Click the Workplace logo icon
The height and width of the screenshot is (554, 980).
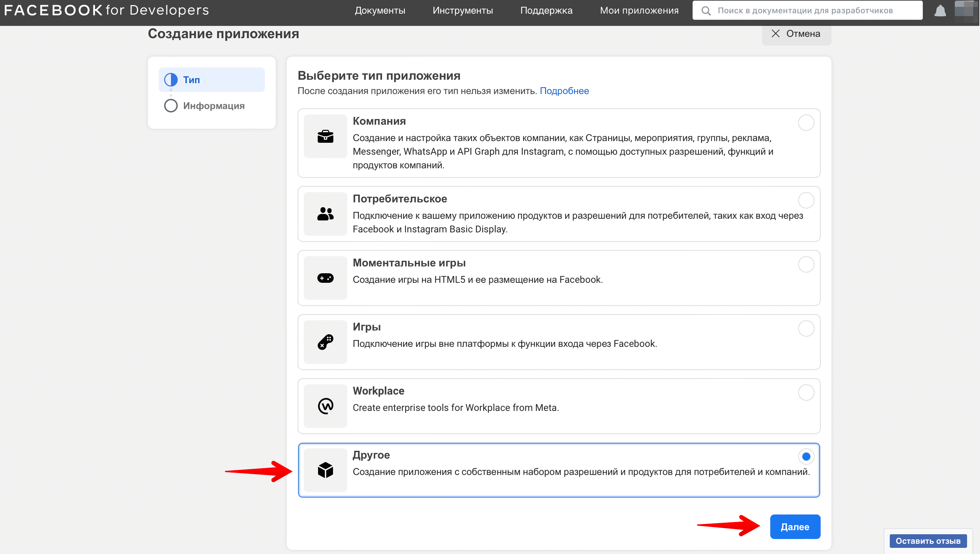pyautogui.click(x=325, y=406)
